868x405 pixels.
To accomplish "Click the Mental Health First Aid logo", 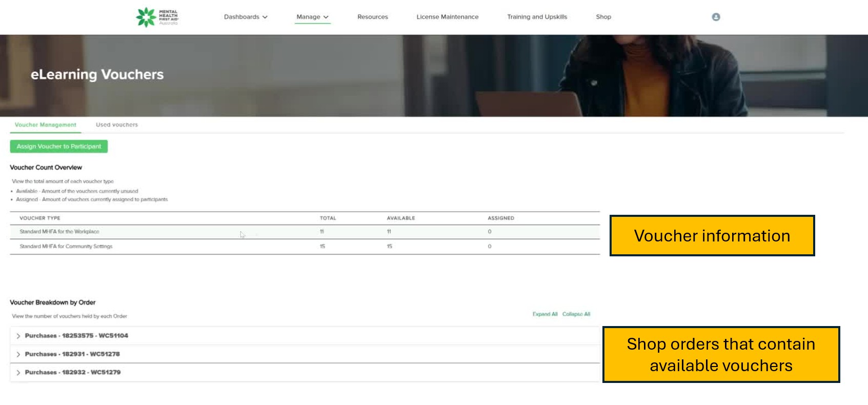I will point(156,17).
